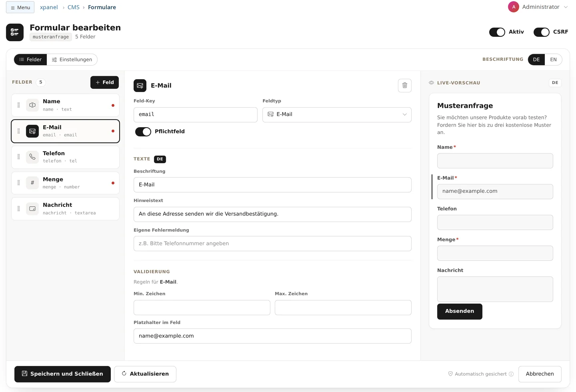Click the Aktualisieren button
The height and width of the screenshot is (392, 576).
145,374
